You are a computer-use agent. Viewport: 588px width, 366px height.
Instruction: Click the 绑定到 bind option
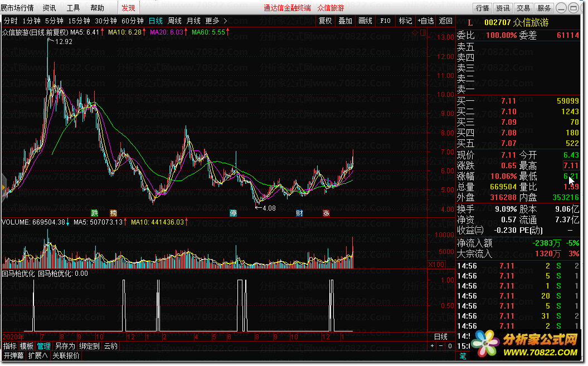[x=89, y=346]
